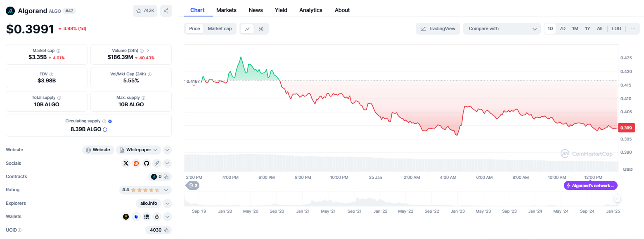
Task: Expand more links in the Socials row
Action: click(167, 163)
